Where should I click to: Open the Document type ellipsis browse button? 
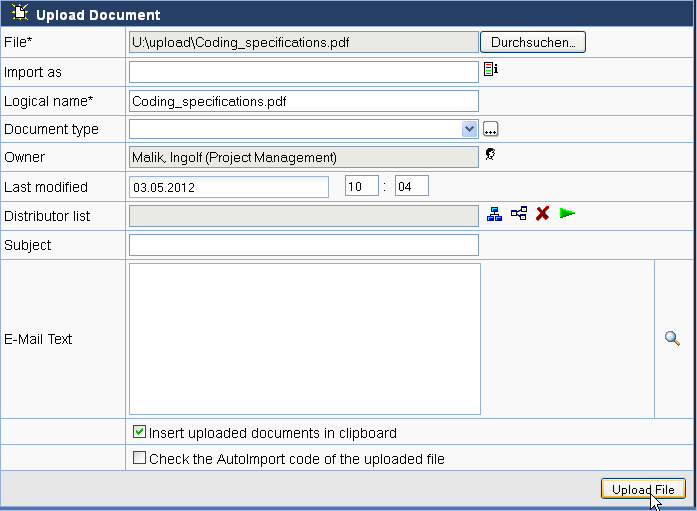click(x=490, y=129)
